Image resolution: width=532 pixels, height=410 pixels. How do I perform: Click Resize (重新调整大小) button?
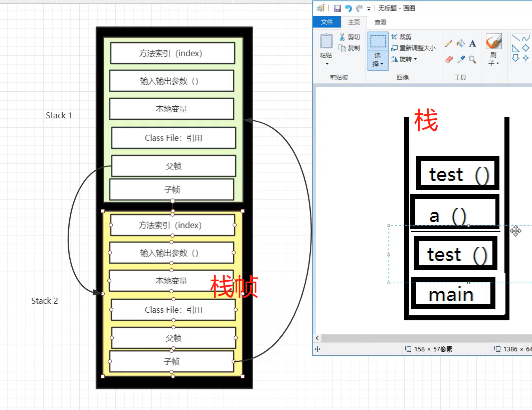click(413, 48)
